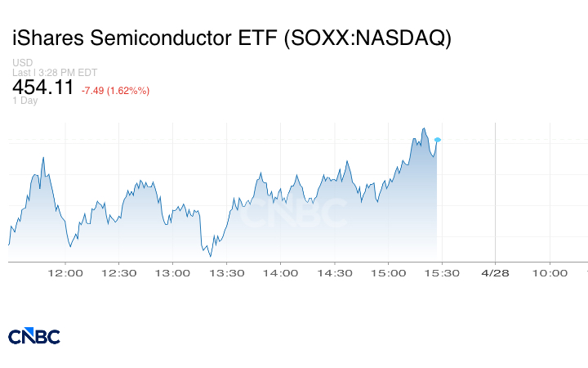Click the 15:30 time axis label
Screen dimensions: 588x368
point(442,273)
